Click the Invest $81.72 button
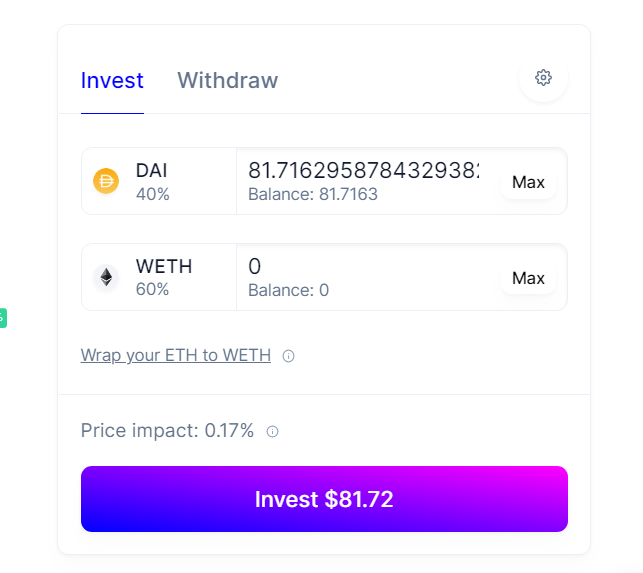The height and width of the screenshot is (573, 643). point(324,499)
